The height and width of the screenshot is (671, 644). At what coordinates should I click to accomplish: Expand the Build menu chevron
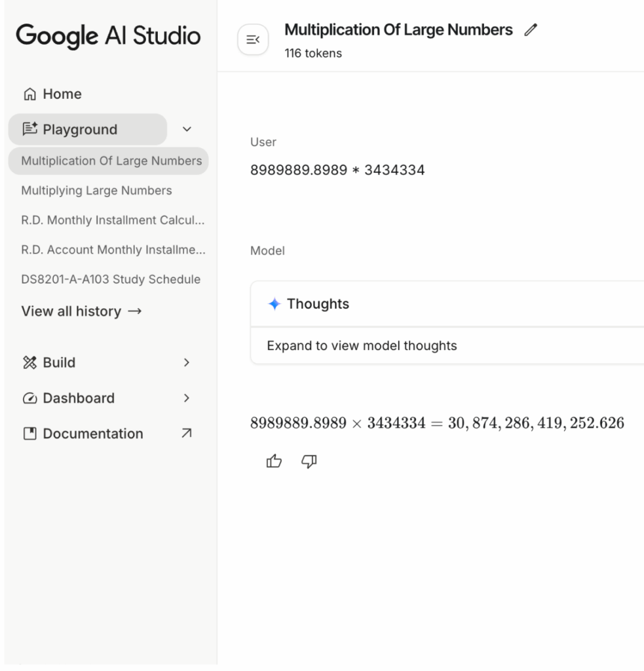click(187, 362)
